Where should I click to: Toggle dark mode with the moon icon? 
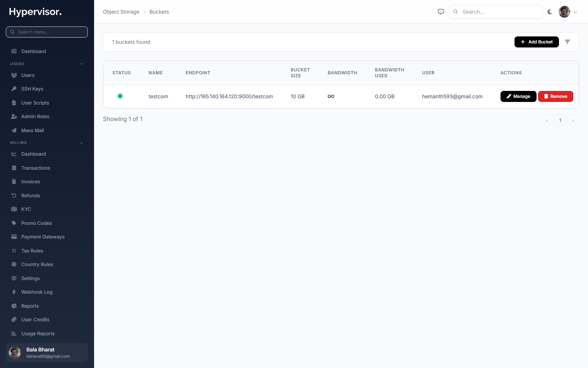pyautogui.click(x=550, y=12)
